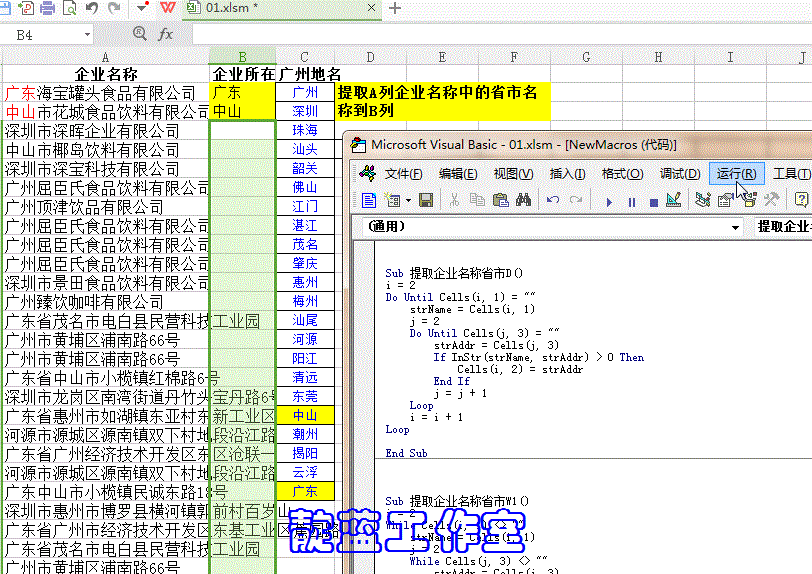Viewport: 812px width, 574px height.
Task: Select cell C containing 东莞
Action: 305,397
